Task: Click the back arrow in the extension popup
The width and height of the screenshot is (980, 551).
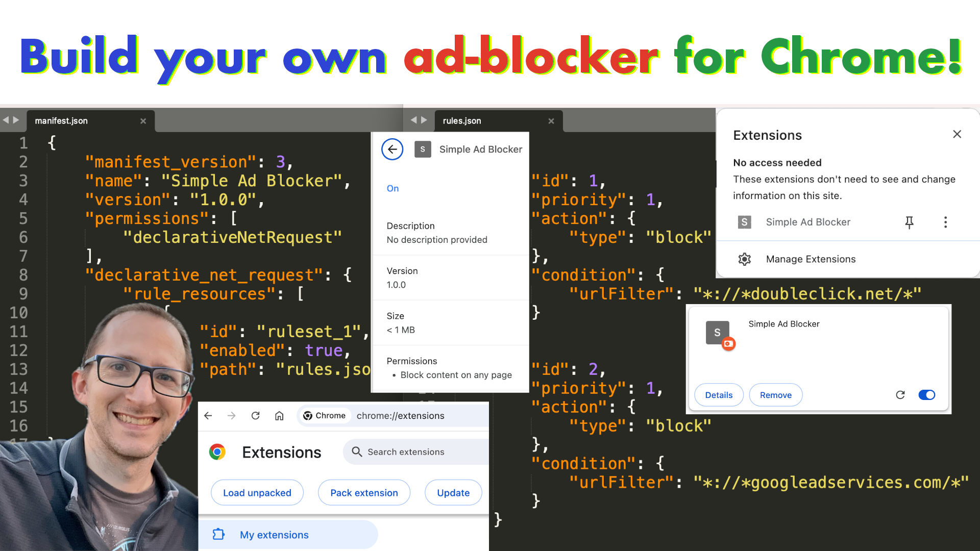Action: (392, 149)
